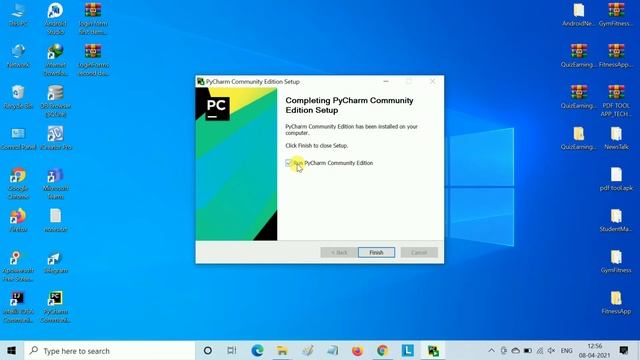
Task: Open Chrome from the taskbar
Action: (x=382, y=351)
